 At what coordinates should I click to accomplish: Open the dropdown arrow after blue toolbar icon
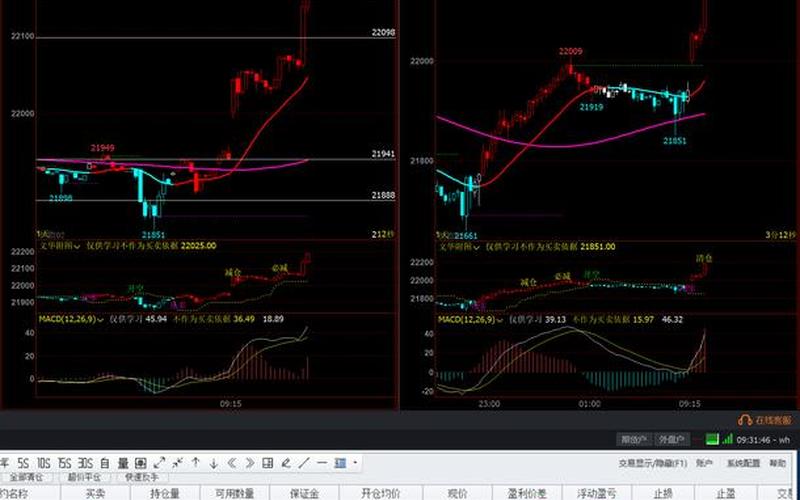[x=355, y=463]
